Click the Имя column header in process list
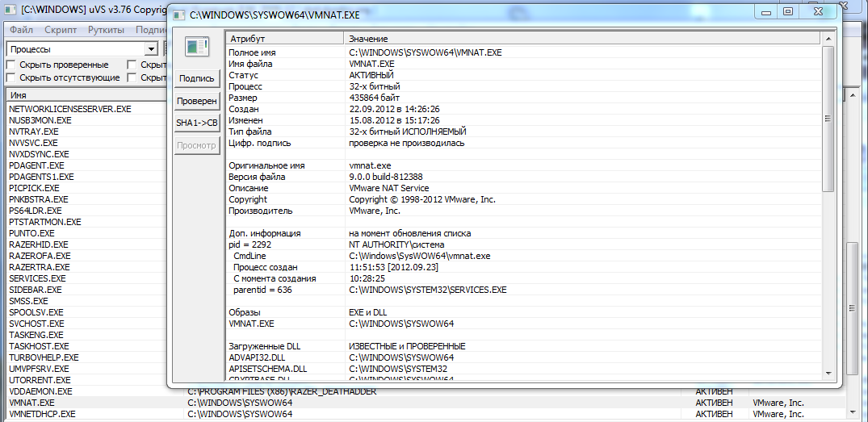The image size is (868, 422). tap(86, 95)
